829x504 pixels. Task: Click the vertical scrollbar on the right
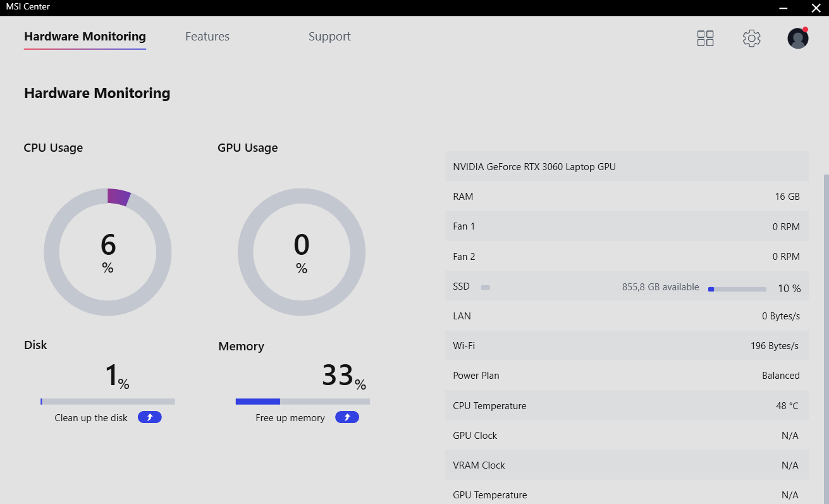(826, 339)
